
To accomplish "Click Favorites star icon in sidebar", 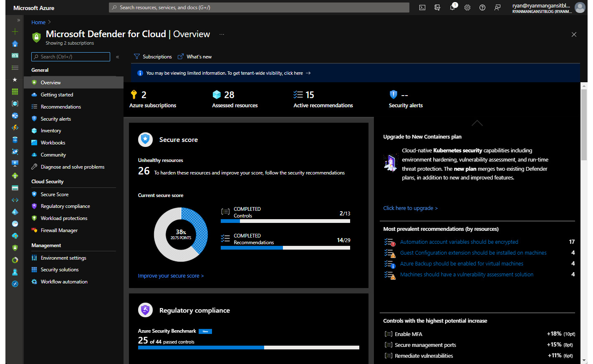I will [x=15, y=80].
